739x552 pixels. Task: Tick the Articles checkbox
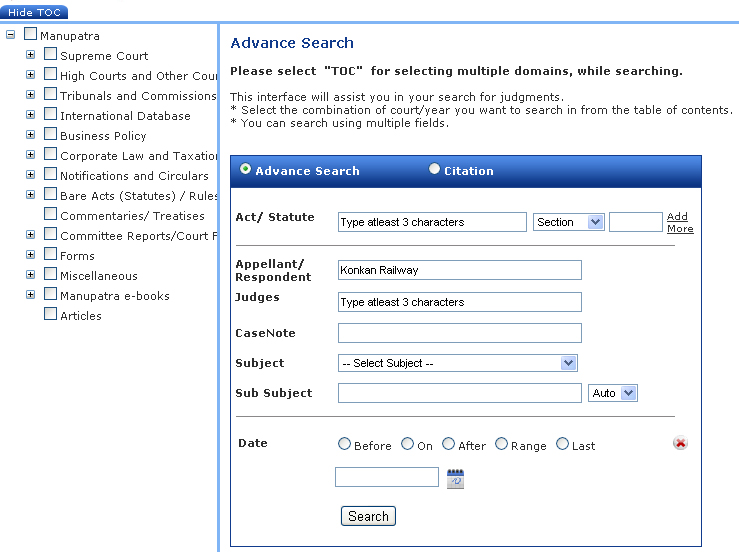coord(50,314)
